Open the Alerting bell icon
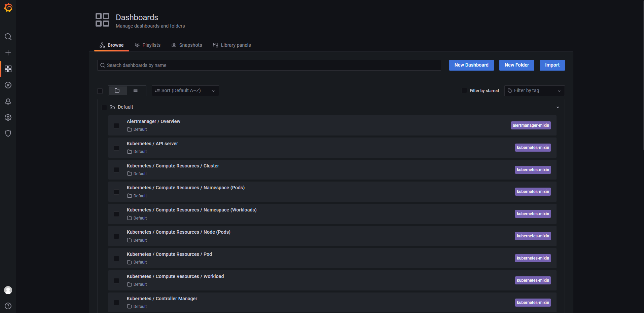Image resolution: width=644 pixels, height=313 pixels. [x=8, y=101]
